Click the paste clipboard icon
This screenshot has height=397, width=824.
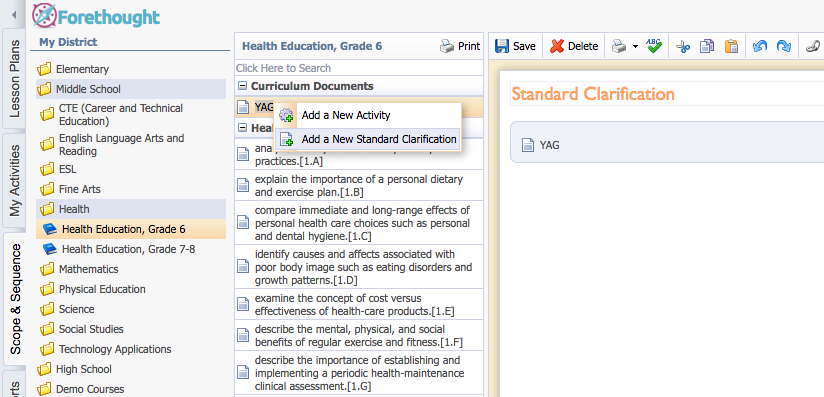coord(731,46)
